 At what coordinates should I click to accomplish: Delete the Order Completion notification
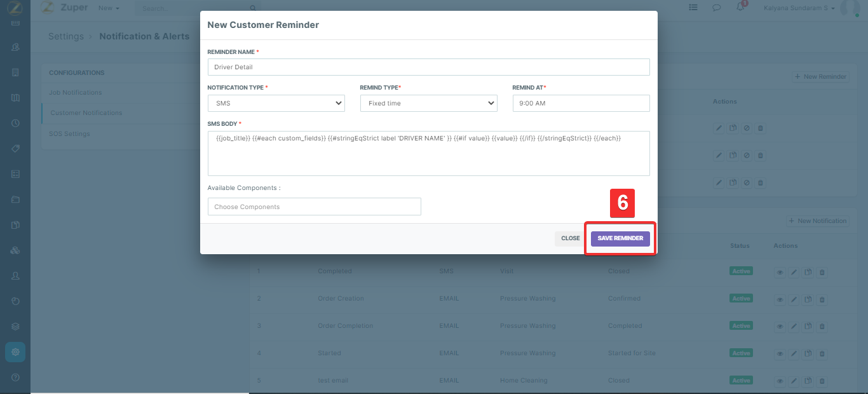(822, 327)
